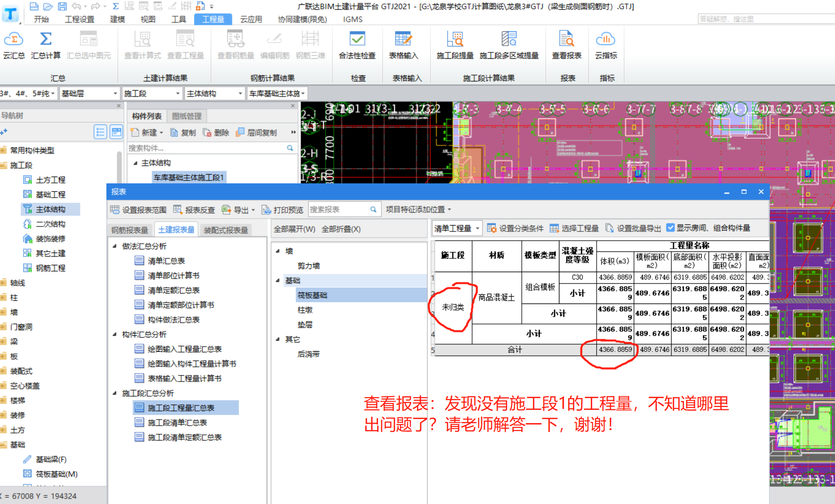Screen dimensions: 835x504
Task: Switch navigation tree to list view icon
Action: pos(100,132)
